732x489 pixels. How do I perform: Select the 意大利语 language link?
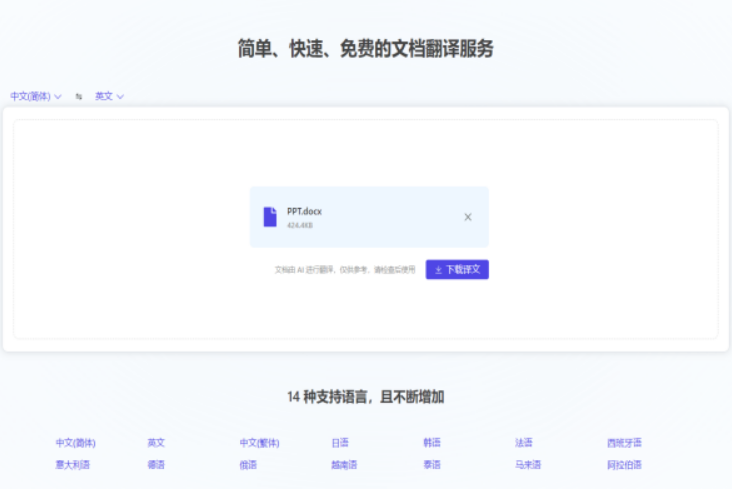pos(73,465)
